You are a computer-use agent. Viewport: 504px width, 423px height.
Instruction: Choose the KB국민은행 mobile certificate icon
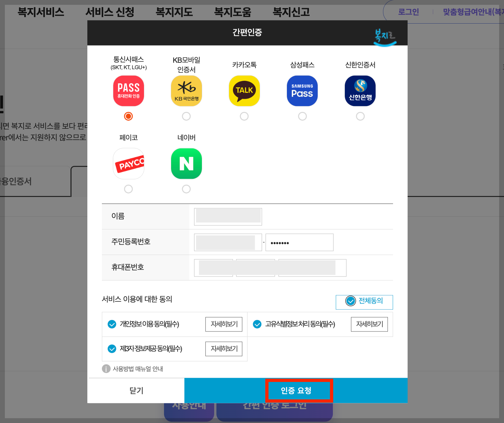(186, 91)
